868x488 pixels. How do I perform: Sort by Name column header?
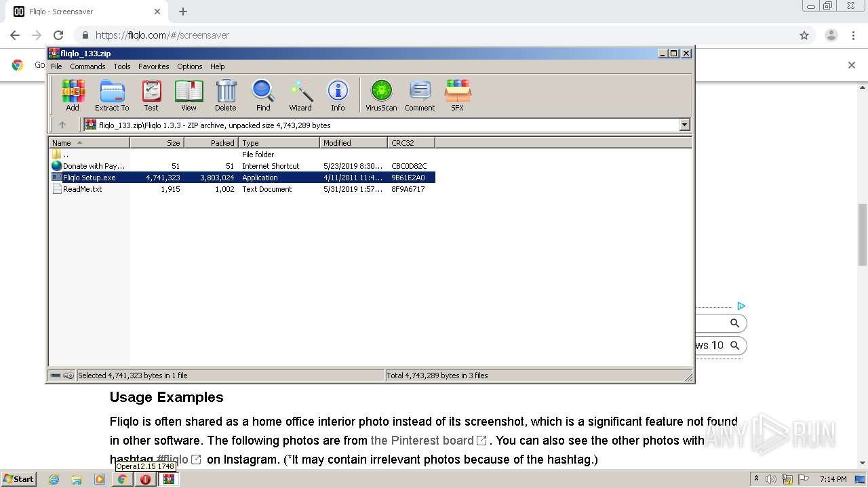click(x=90, y=142)
